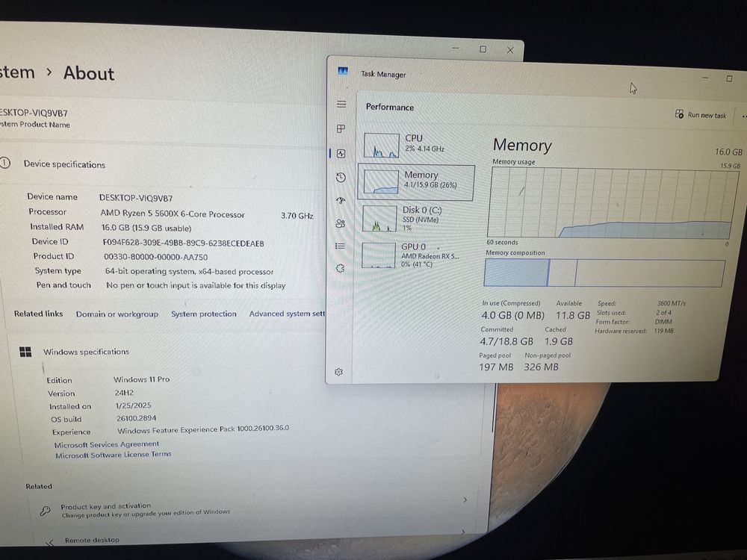
Task: Open Microsoft Services Agreement link
Action: pos(107,444)
